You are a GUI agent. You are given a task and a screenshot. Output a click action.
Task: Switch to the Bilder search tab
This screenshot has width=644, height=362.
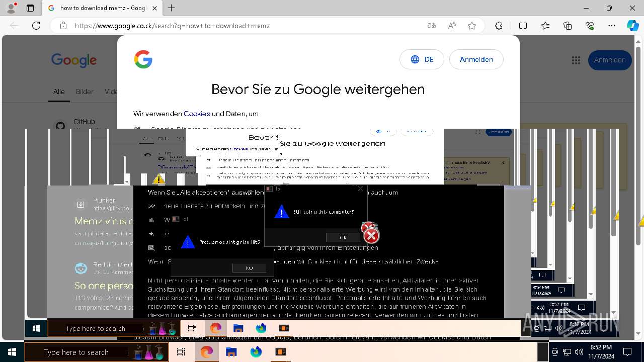(85, 92)
